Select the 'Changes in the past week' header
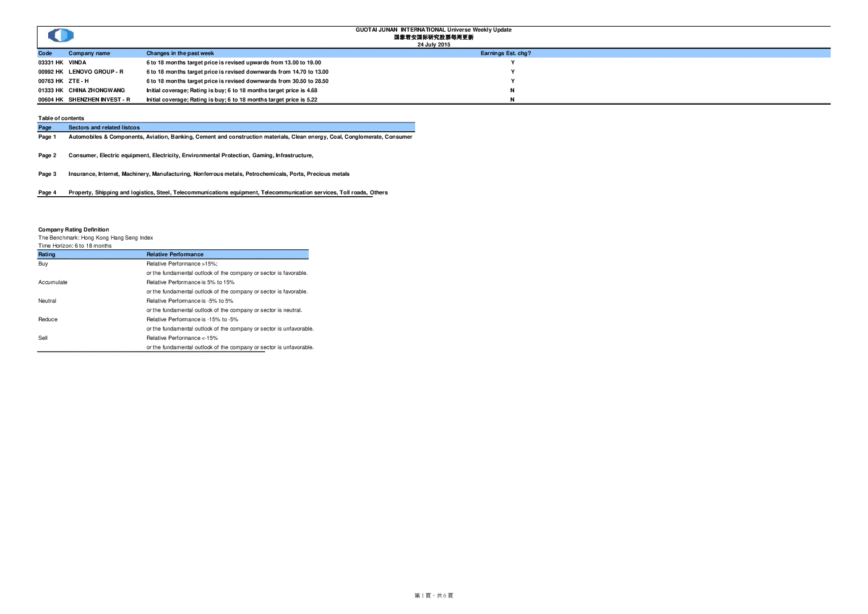Screen dimensions: 868x614 coord(180,53)
